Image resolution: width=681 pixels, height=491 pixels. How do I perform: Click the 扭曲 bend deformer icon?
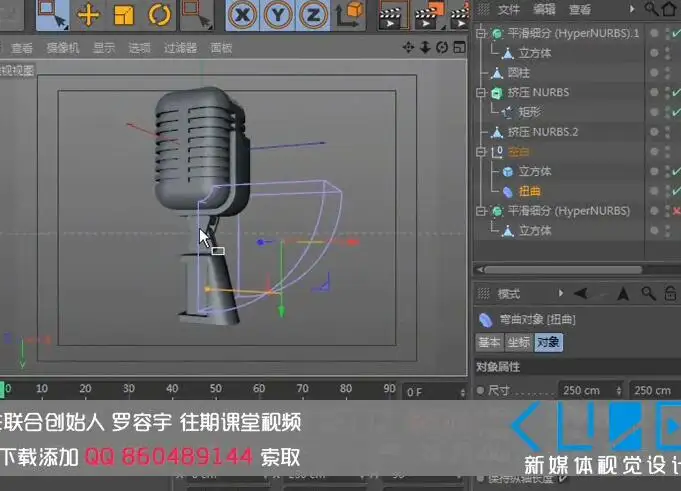(508, 191)
